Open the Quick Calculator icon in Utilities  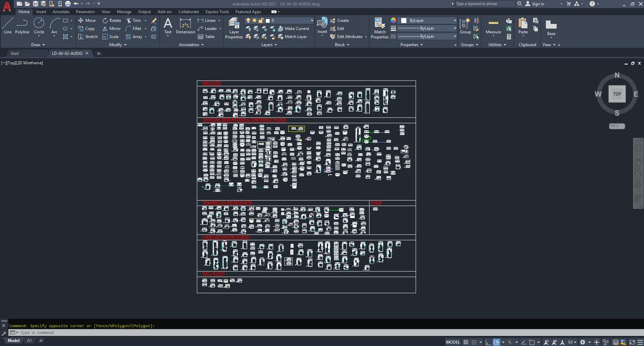tap(509, 37)
